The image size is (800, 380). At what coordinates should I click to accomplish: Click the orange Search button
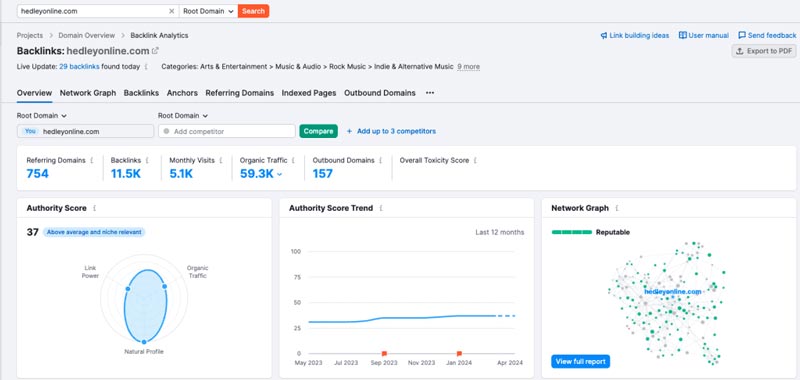point(254,11)
